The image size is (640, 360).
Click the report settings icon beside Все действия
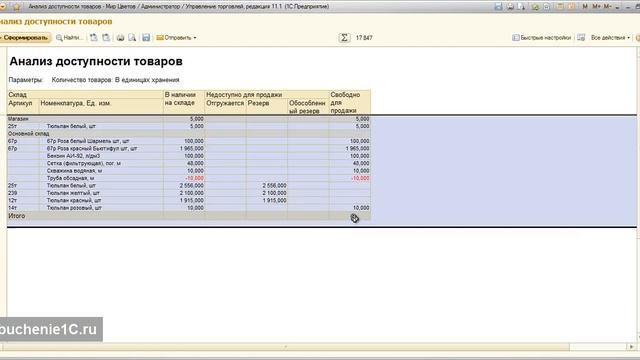click(581, 38)
